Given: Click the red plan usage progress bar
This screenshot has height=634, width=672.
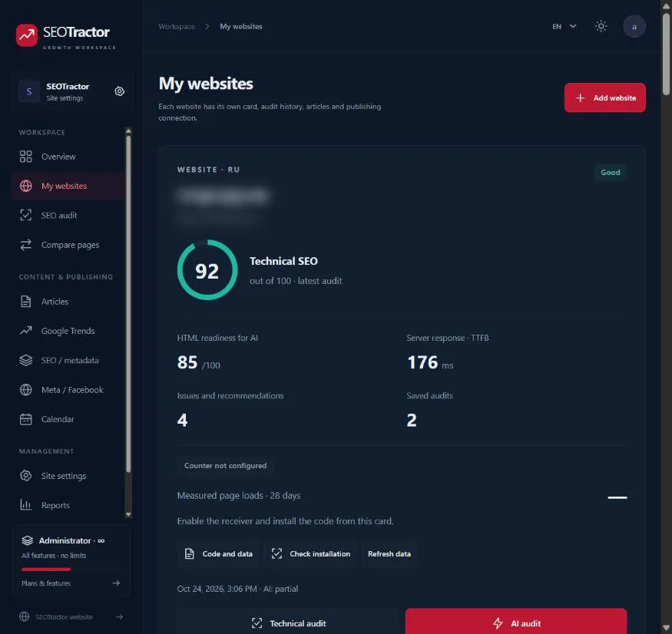Looking at the screenshot, I should [46, 570].
